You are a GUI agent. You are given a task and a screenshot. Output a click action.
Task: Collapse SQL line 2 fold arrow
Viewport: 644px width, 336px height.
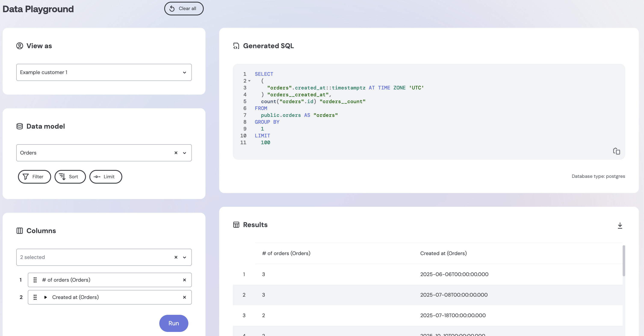(249, 81)
